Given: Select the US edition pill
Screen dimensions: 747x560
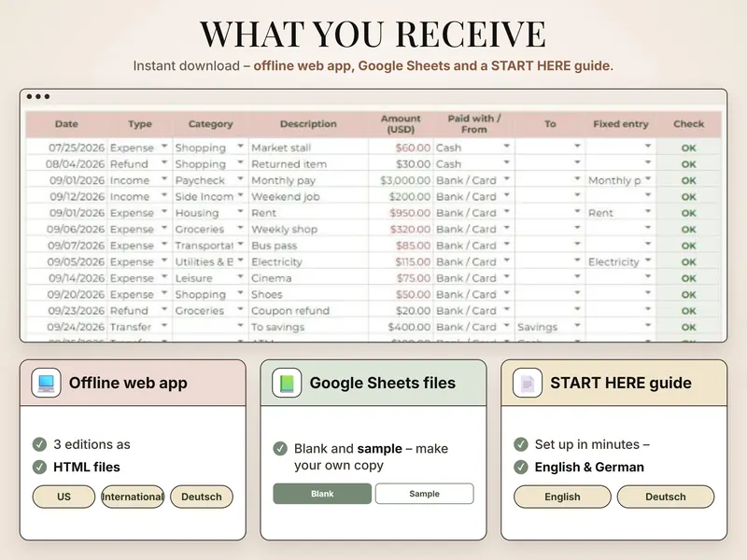Looking at the screenshot, I should (63, 497).
